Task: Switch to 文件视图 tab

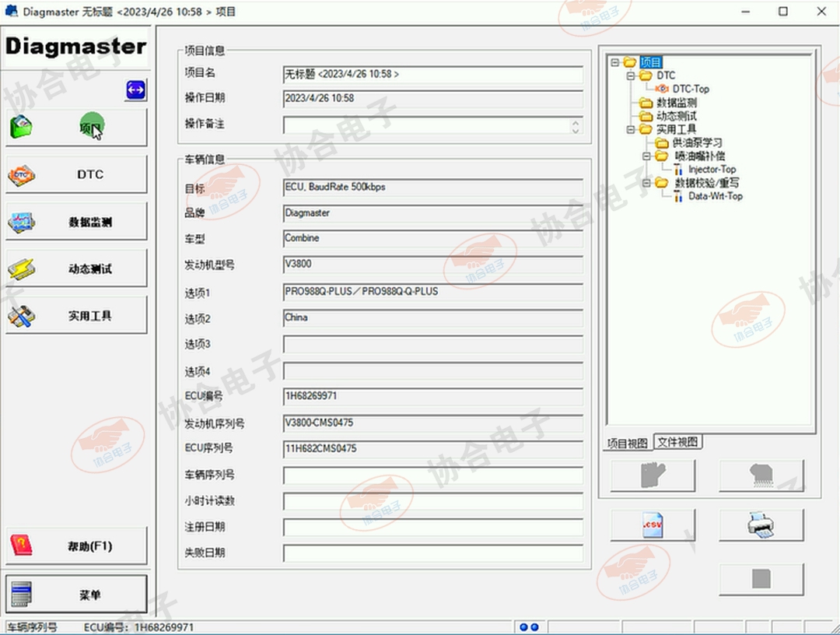Action: (677, 442)
